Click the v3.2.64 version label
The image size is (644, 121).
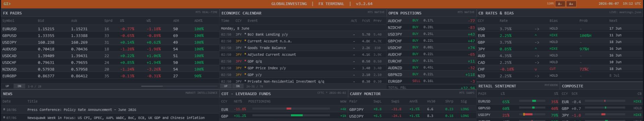click(x=364, y=4)
